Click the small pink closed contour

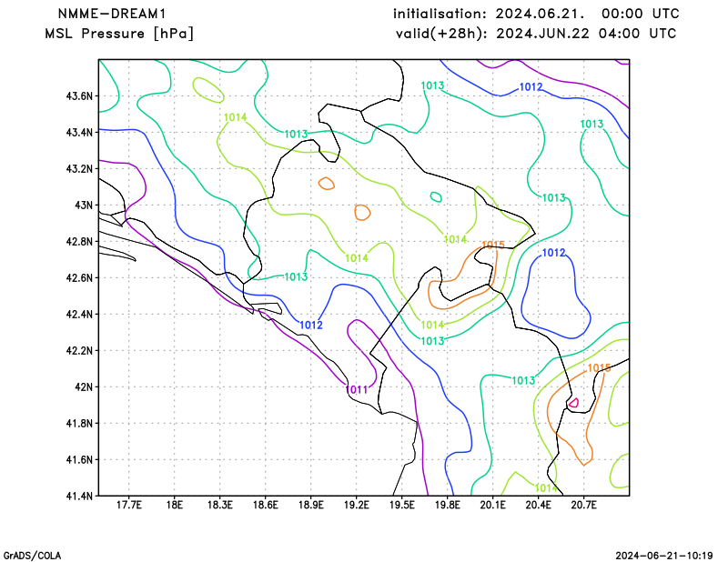click(574, 403)
